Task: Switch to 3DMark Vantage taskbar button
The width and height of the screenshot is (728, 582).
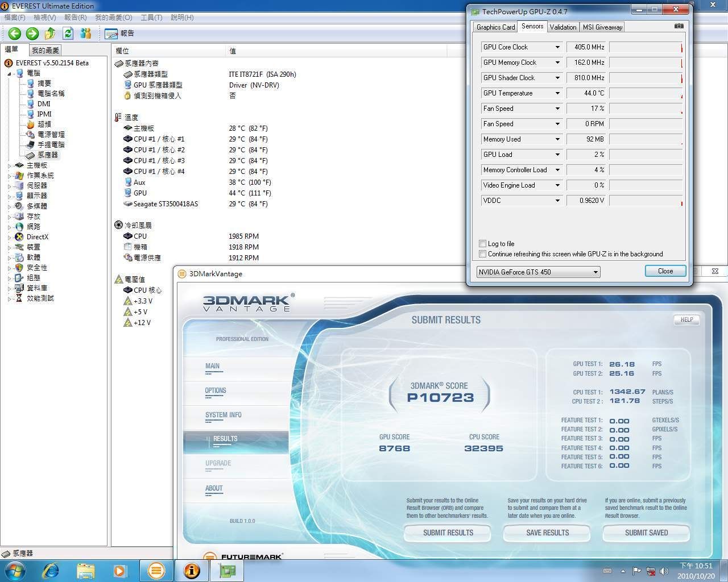Action: coord(156,570)
